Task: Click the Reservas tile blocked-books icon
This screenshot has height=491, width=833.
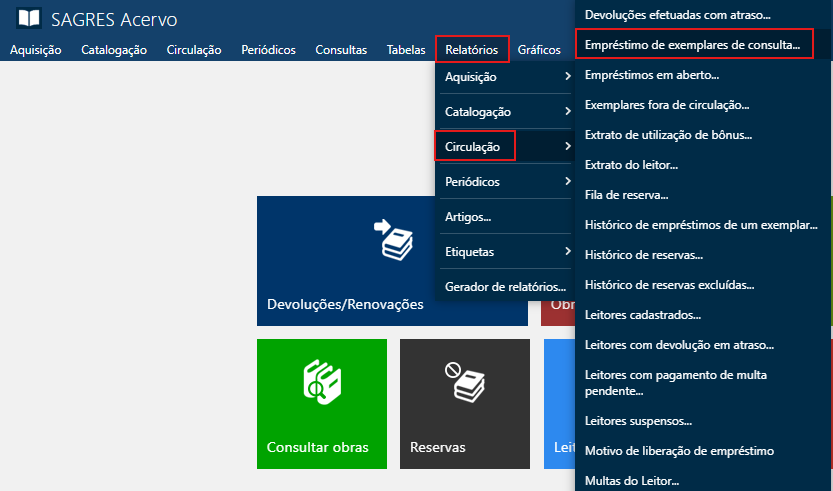Action: point(465,382)
